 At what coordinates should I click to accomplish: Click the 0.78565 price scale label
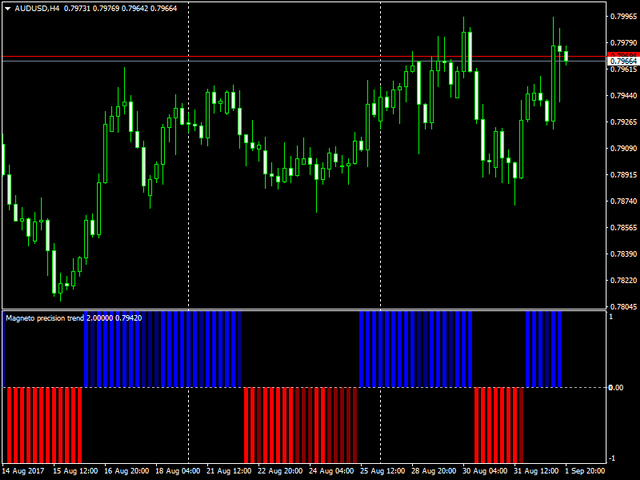point(623,227)
